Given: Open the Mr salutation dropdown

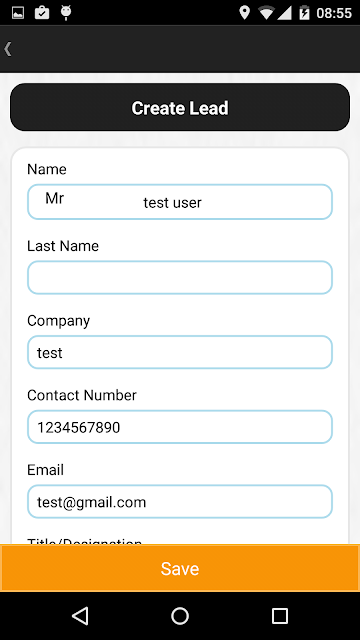Looking at the screenshot, I should (x=55, y=198).
